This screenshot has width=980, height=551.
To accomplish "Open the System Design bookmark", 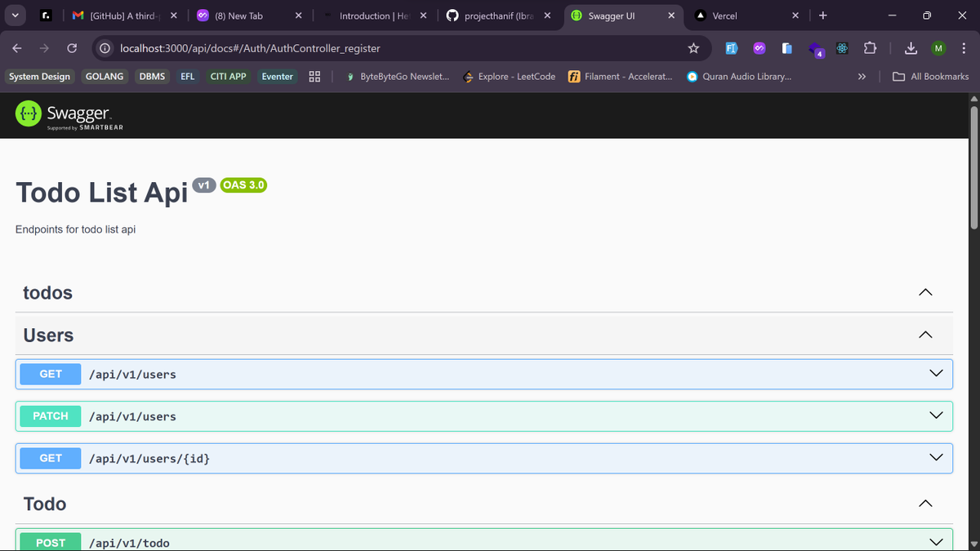I will tap(39, 76).
